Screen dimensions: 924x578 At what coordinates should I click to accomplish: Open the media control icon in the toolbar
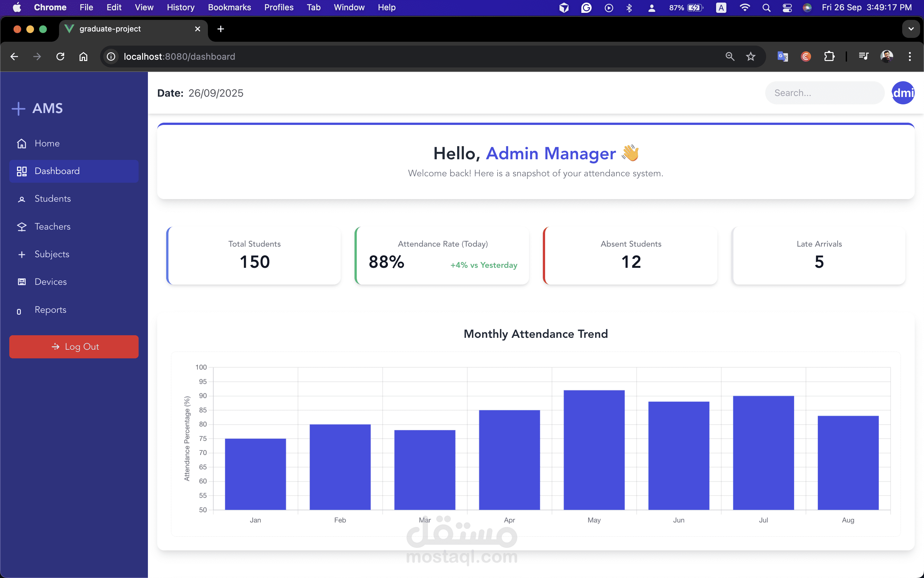tap(863, 57)
